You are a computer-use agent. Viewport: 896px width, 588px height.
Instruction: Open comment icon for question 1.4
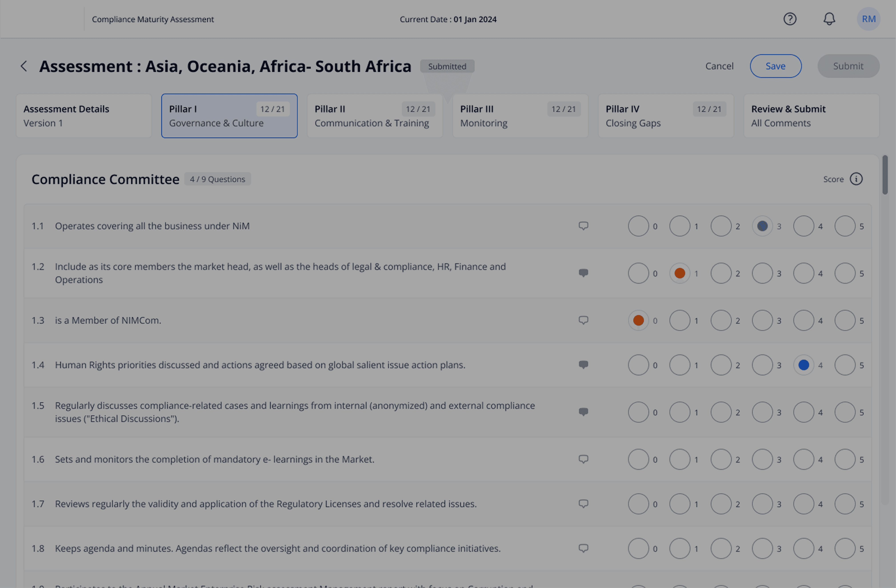point(583,365)
